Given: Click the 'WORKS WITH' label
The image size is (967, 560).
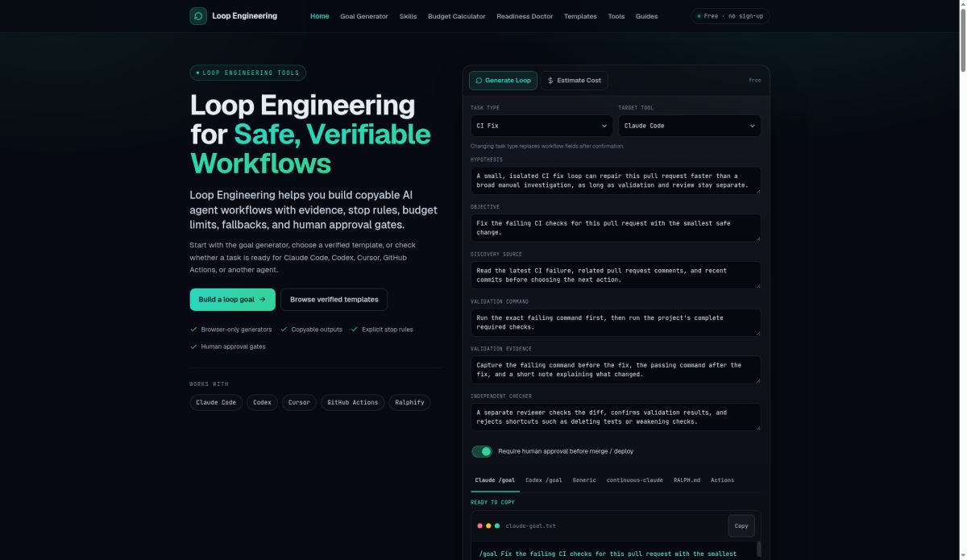Looking at the screenshot, I should coord(209,384).
